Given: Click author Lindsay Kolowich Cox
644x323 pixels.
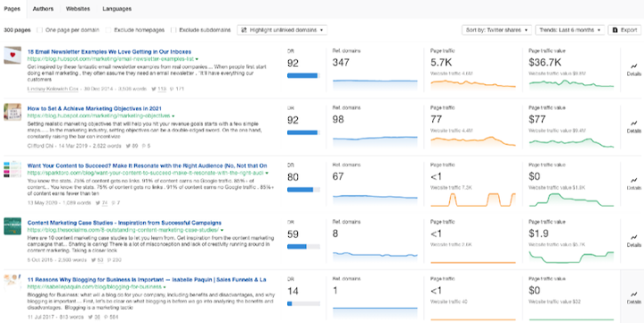Looking at the screenshot, I should pos(54,89).
